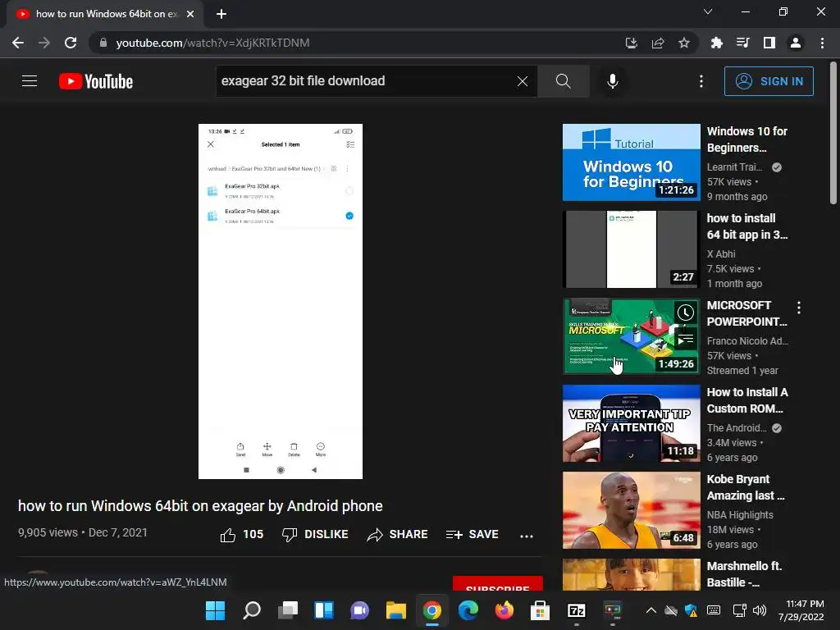840x630 pixels.
Task: Open the SHARE dialog
Action: 398,534
